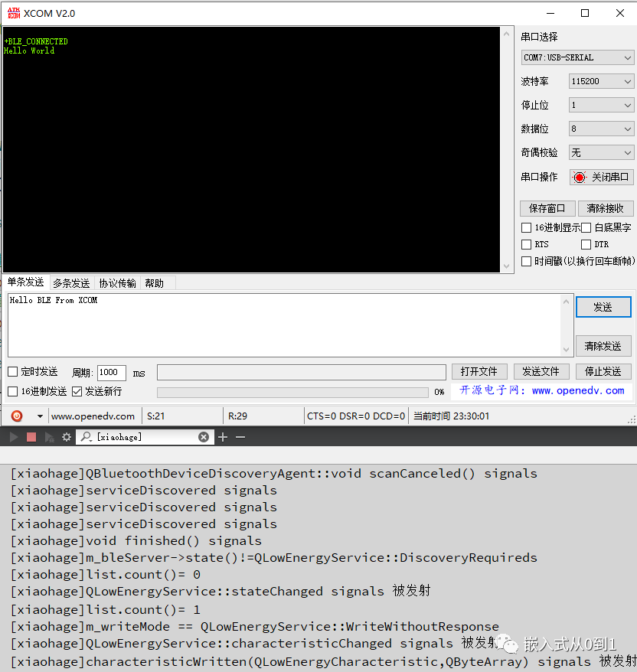Enable the 16进制显示 checkbox
The image size is (637, 672).
pos(526,227)
